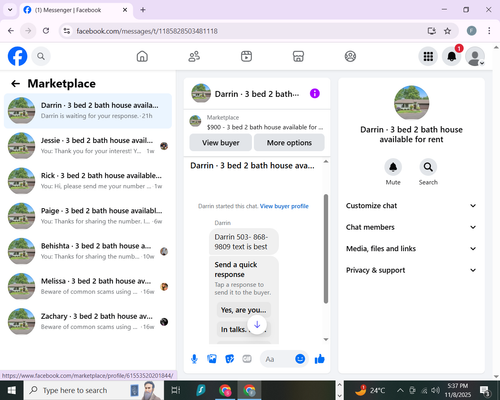Open the Windows Start menu
500x400 pixels.
[12, 390]
